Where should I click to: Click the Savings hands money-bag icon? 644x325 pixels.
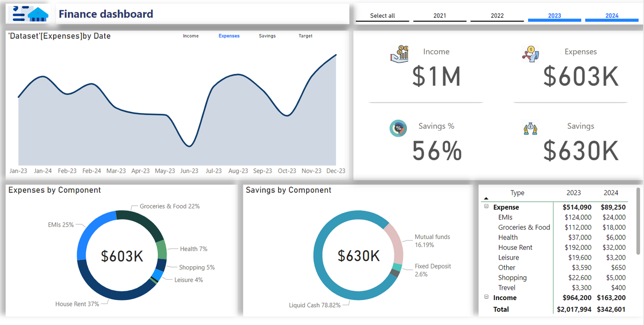(530, 128)
